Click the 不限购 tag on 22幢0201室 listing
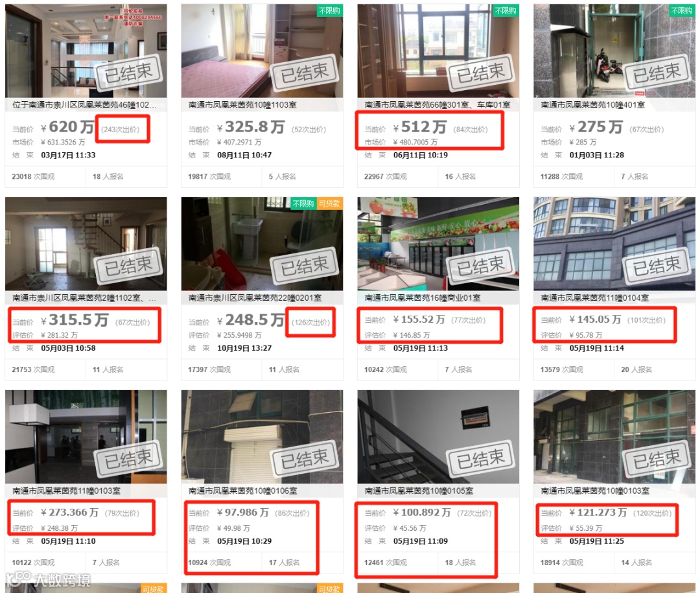Image resolution: width=700 pixels, height=593 pixels. click(303, 203)
